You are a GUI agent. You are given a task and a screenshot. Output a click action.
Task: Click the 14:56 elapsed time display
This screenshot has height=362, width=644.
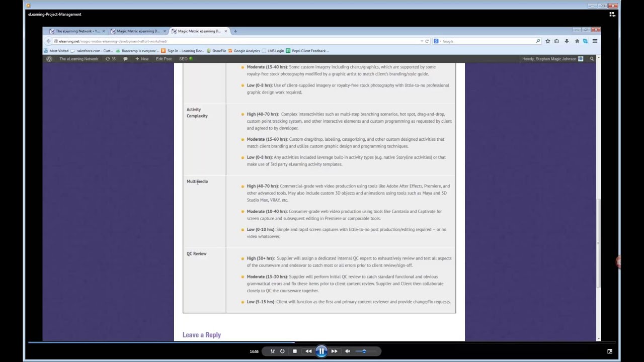pos(254,351)
